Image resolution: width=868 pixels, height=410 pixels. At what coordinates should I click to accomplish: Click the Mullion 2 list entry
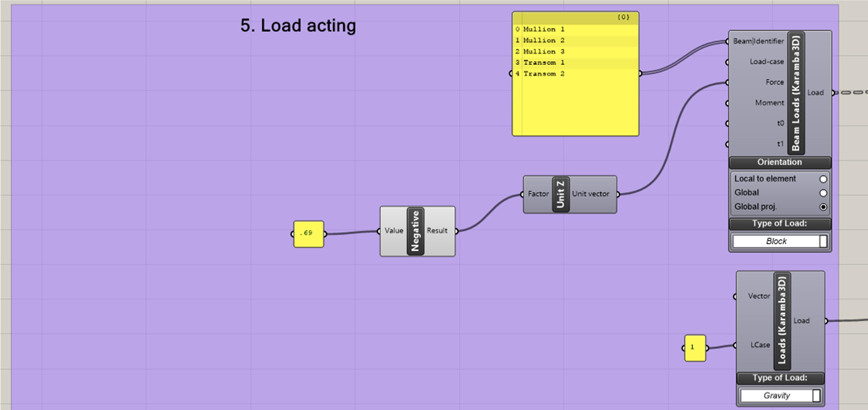[543, 40]
